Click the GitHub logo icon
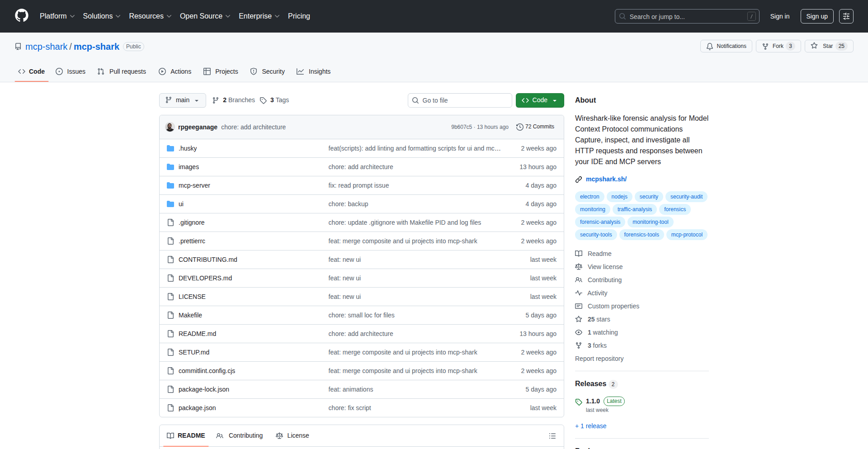Viewport: 868px width, 449px height. click(x=21, y=16)
